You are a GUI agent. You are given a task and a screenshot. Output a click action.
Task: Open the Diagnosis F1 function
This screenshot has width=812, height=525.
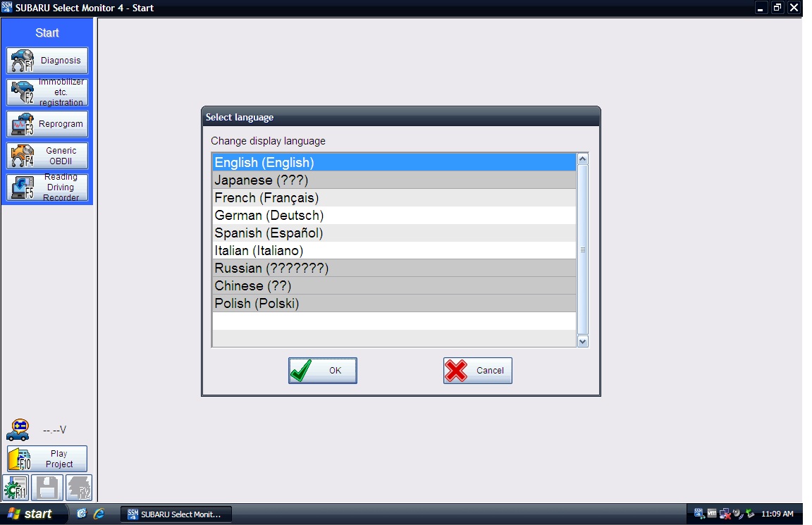(x=47, y=61)
